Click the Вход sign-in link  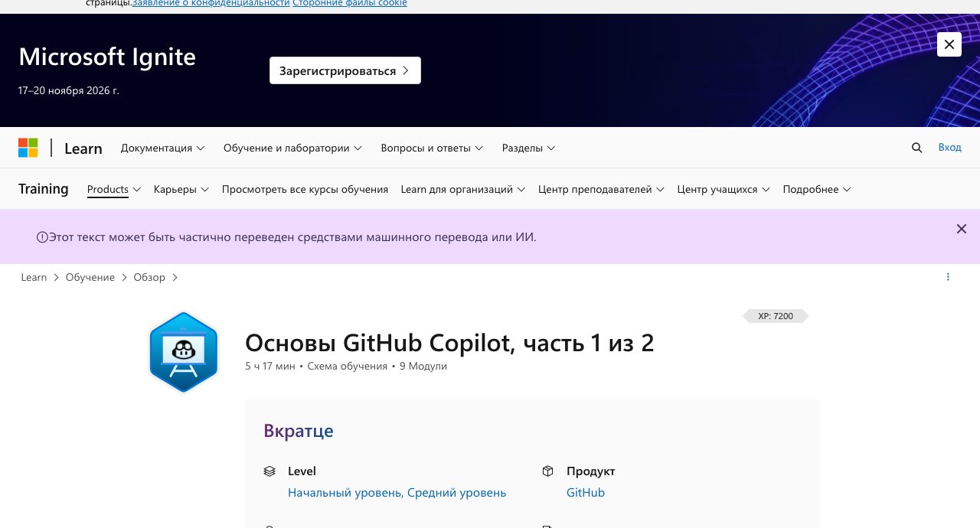click(x=949, y=147)
